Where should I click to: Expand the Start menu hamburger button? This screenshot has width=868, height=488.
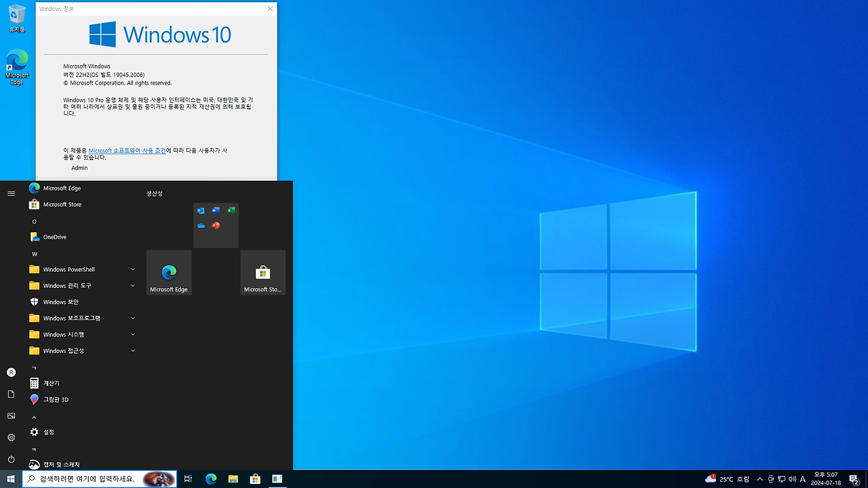pyautogui.click(x=11, y=194)
